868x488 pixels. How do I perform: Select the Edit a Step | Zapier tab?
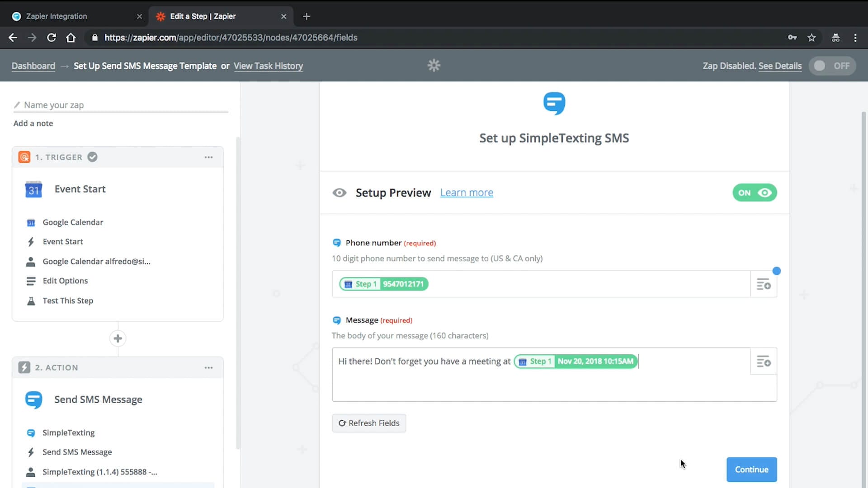tap(221, 16)
